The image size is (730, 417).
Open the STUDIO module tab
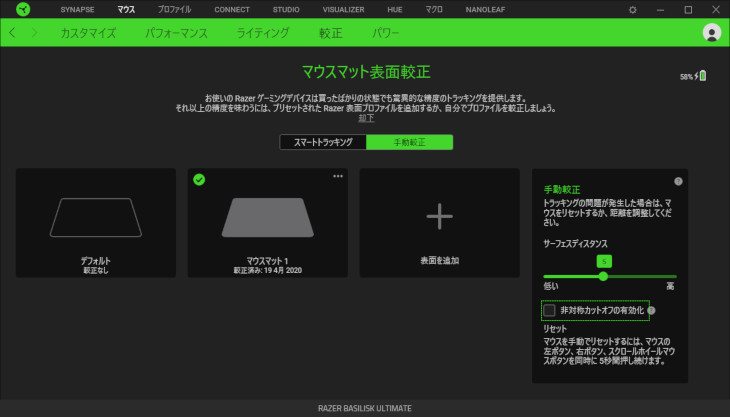pyautogui.click(x=286, y=9)
